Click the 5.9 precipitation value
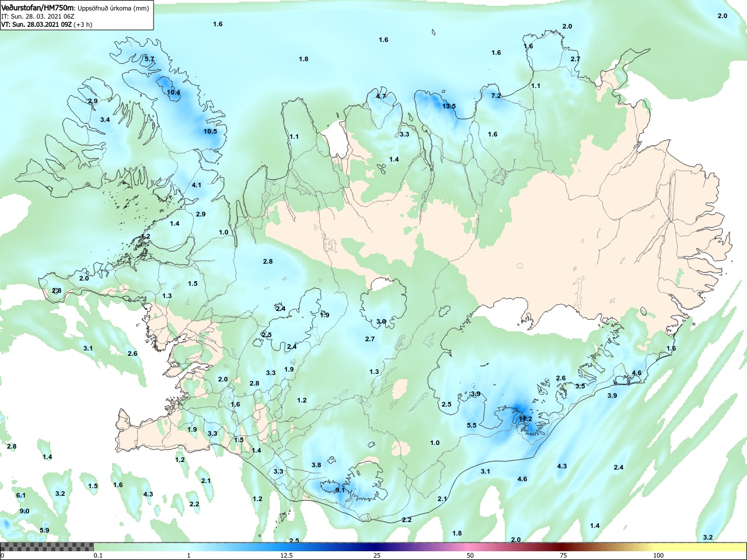Image resolution: width=747 pixels, height=560 pixels. 44,530
